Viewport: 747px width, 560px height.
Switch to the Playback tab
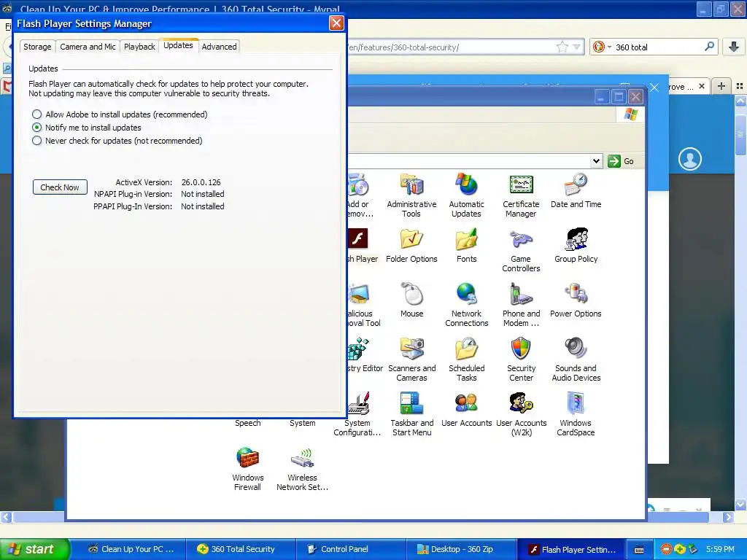click(x=139, y=47)
